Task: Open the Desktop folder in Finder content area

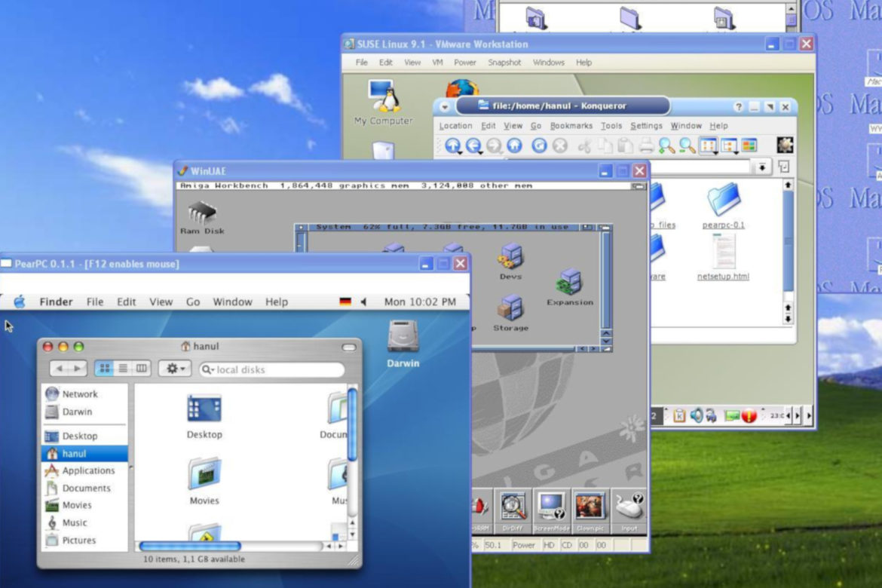Action: click(204, 417)
